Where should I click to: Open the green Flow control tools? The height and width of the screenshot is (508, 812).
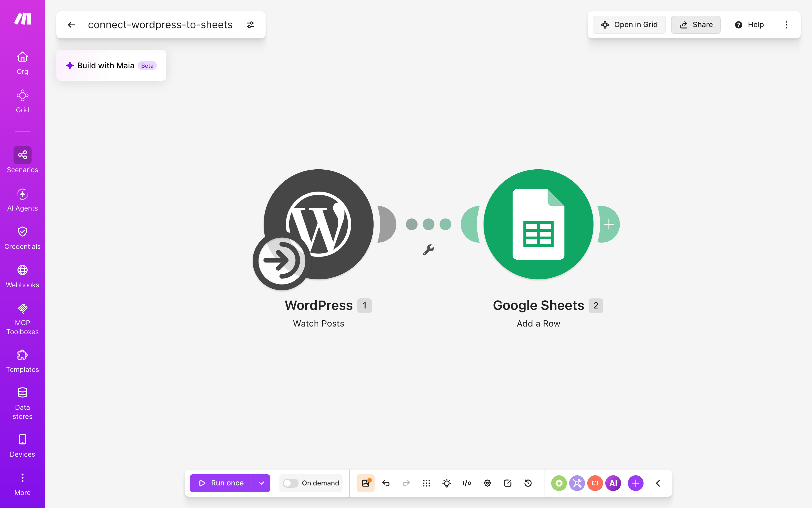tap(559, 483)
